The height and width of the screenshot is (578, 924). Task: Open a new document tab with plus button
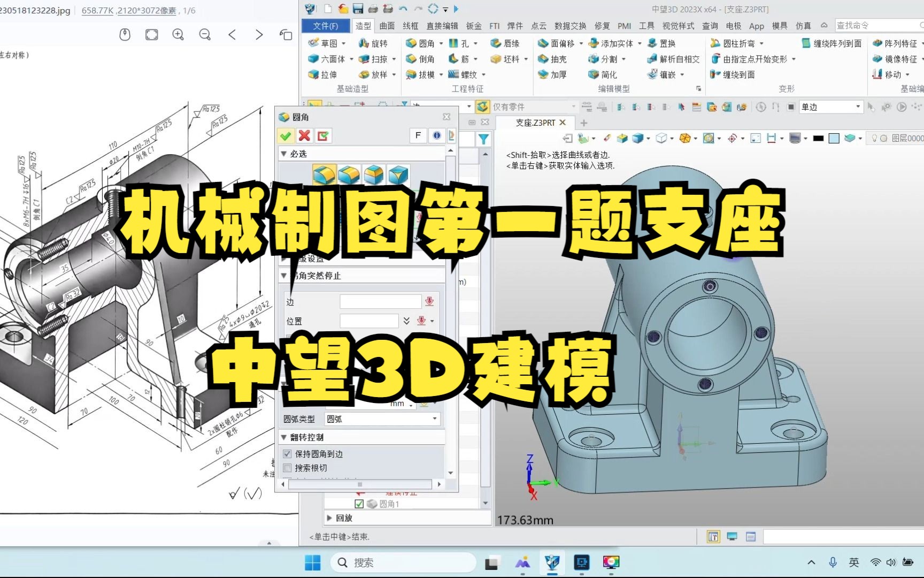tap(584, 123)
